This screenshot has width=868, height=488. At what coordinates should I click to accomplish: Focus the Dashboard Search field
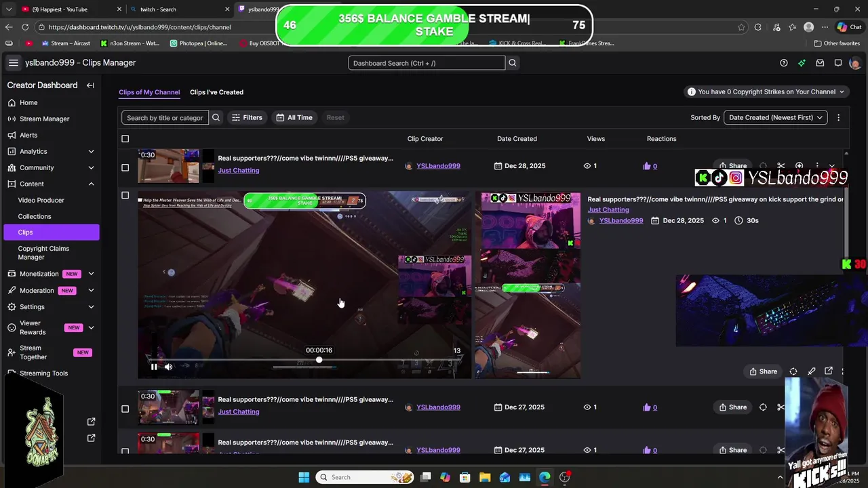pos(427,63)
